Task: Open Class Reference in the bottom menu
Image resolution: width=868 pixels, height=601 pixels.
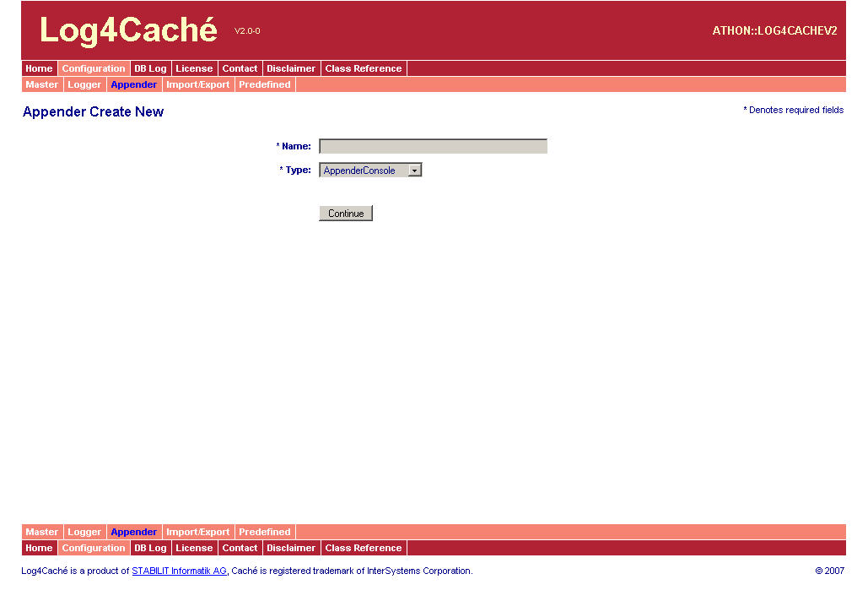Action: (x=364, y=548)
